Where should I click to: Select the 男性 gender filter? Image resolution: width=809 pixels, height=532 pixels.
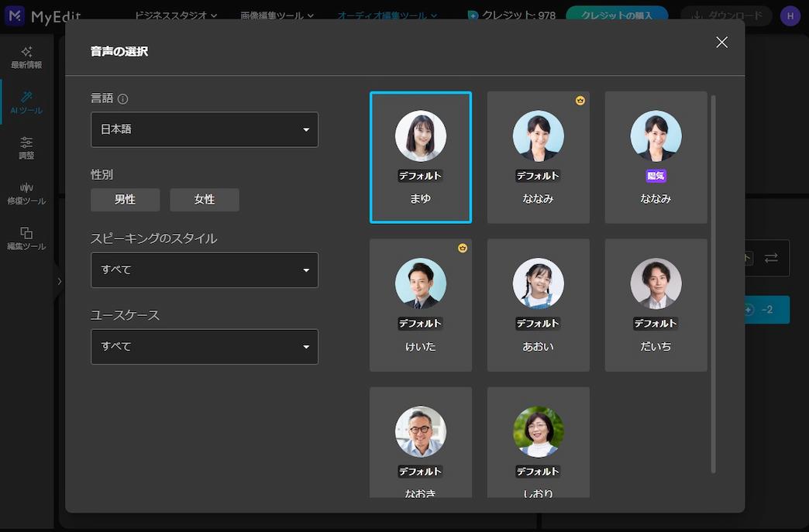125,199
